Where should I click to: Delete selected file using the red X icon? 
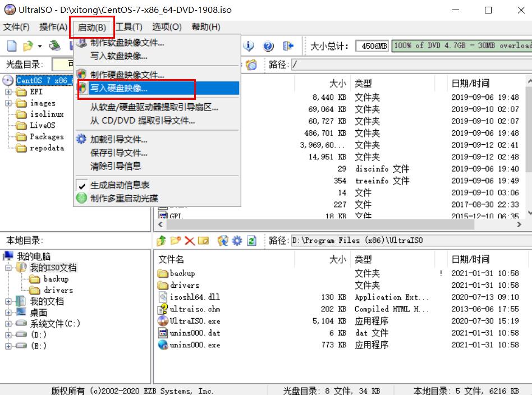click(189, 240)
